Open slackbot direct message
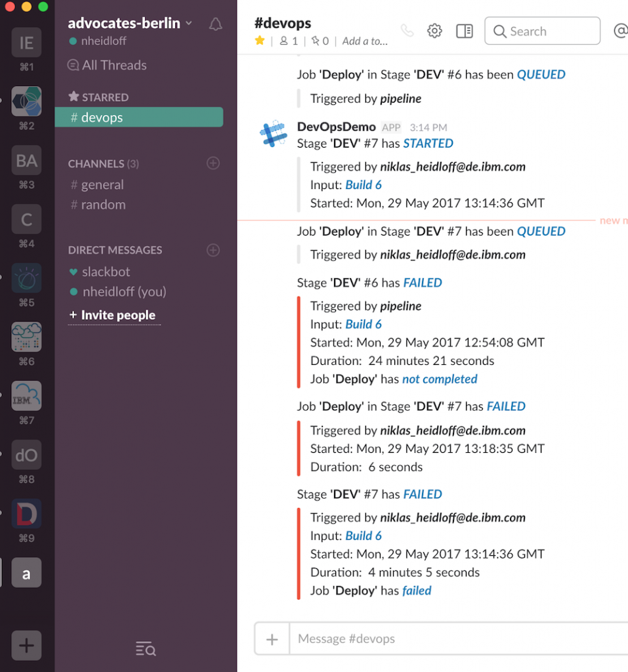This screenshot has width=628, height=672. [100, 272]
